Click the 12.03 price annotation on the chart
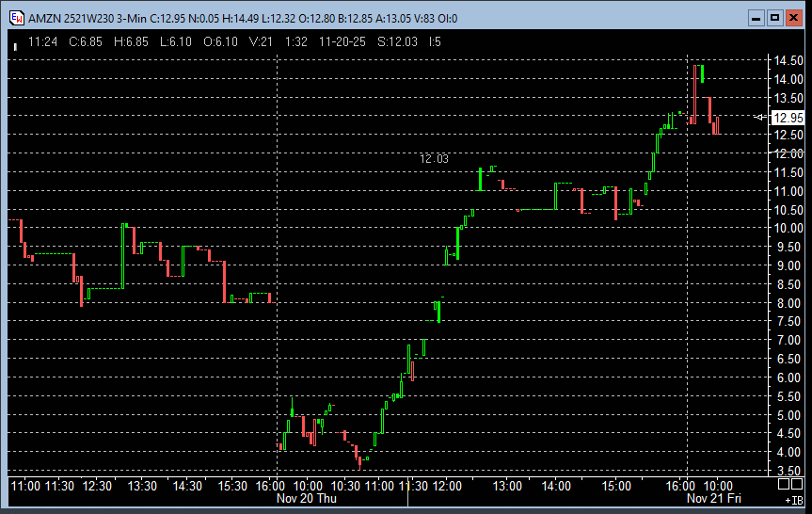The width and height of the screenshot is (812, 514). pyautogui.click(x=434, y=159)
